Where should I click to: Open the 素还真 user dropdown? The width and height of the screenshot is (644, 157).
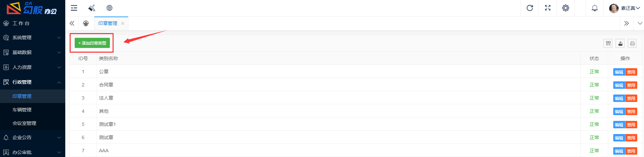click(625, 8)
